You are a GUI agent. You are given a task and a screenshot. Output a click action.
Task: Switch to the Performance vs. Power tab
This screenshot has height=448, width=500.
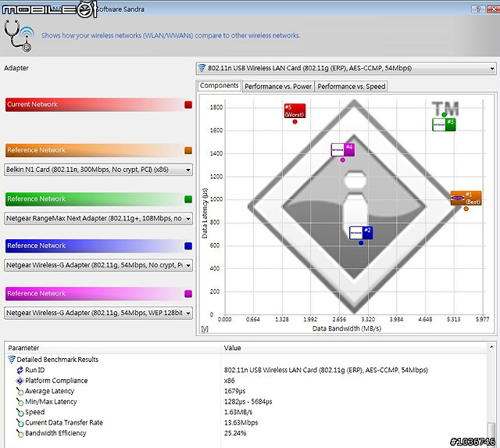[278, 87]
